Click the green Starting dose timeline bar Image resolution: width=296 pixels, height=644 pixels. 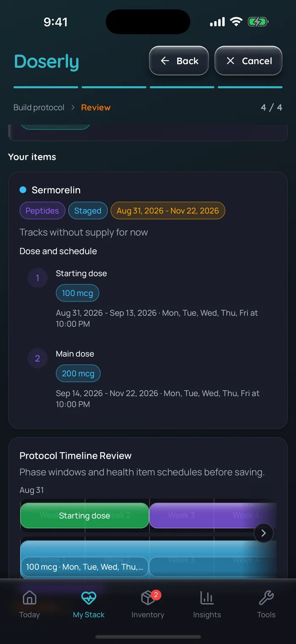[85, 515]
